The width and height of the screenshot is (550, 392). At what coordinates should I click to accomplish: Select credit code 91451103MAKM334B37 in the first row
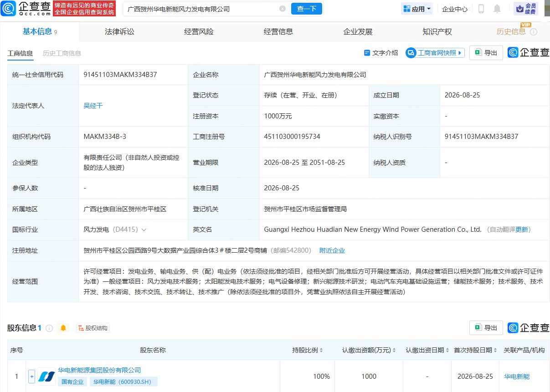point(120,75)
